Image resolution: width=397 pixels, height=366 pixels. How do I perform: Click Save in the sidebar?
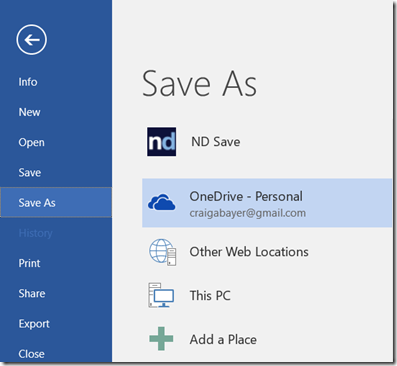30,173
